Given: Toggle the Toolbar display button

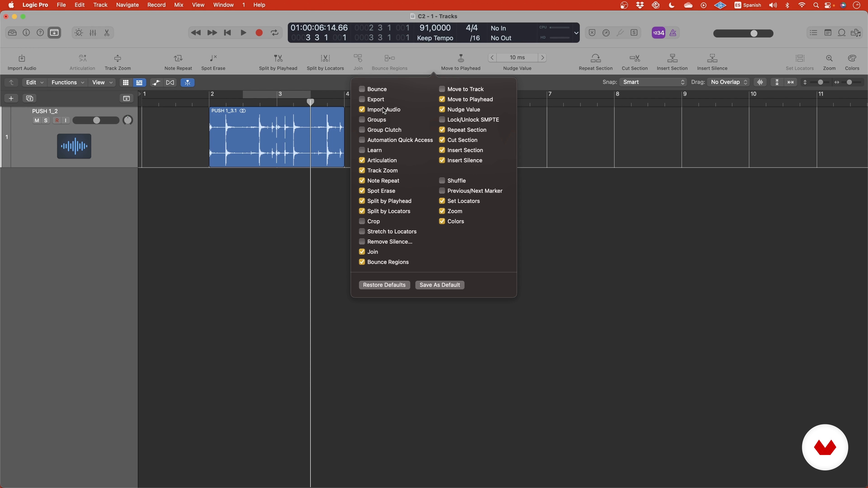Looking at the screenshot, I should (x=54, y=33).
